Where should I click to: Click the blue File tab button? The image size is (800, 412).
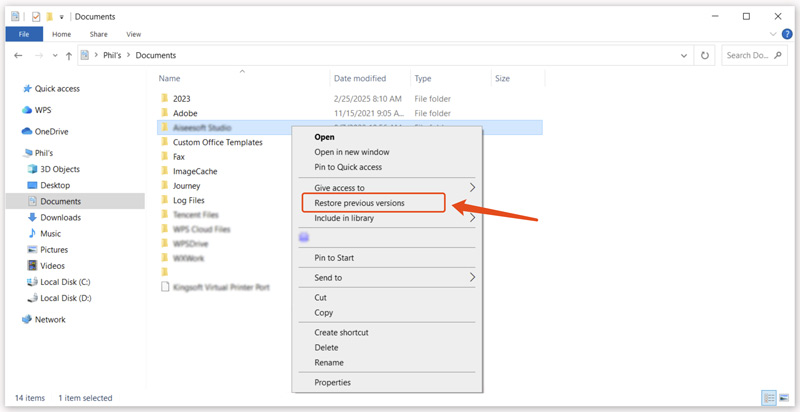point(23,34)
